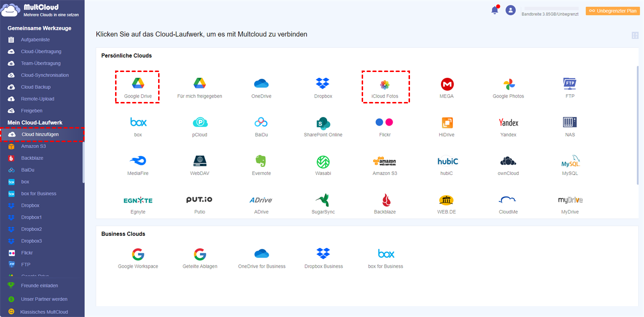644x317 pixels.
Task: Click the cloud grid vertical scrollbar
Action: coord(638,125)
